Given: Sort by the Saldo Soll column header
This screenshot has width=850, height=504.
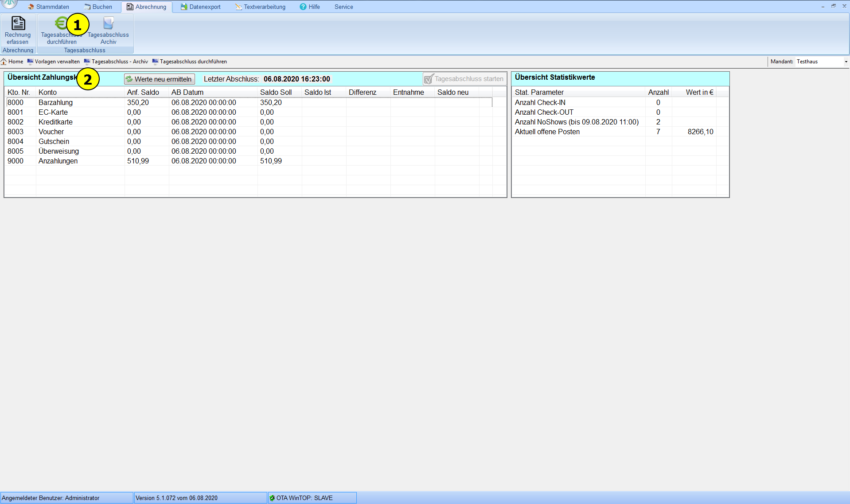Looking at the screenshot, I should pyautogui.click(x=276, y=92).
